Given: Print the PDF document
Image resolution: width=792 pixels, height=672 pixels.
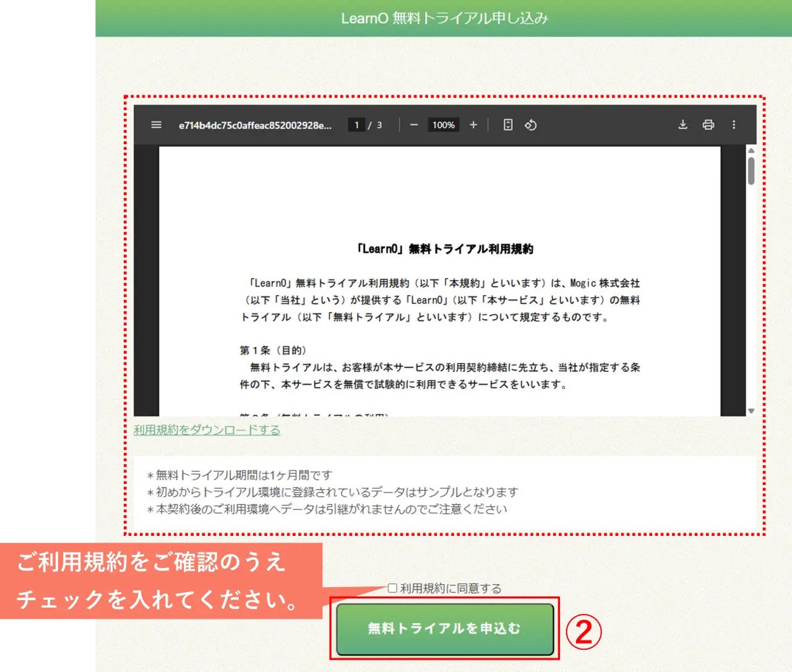Looking at the screenshot, I should click(x=708, y=125).
